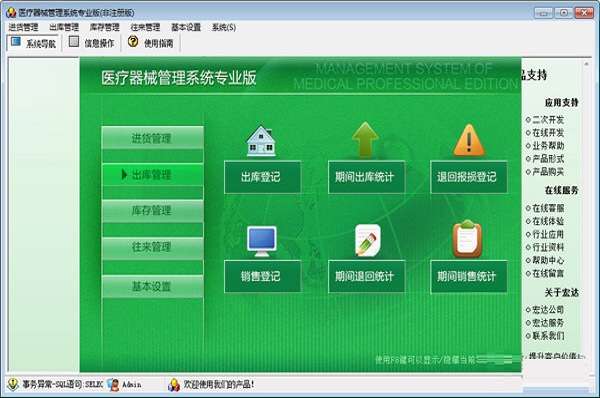
Task: Click the 信息操作 toolbar icon
Action: point(74,42)
